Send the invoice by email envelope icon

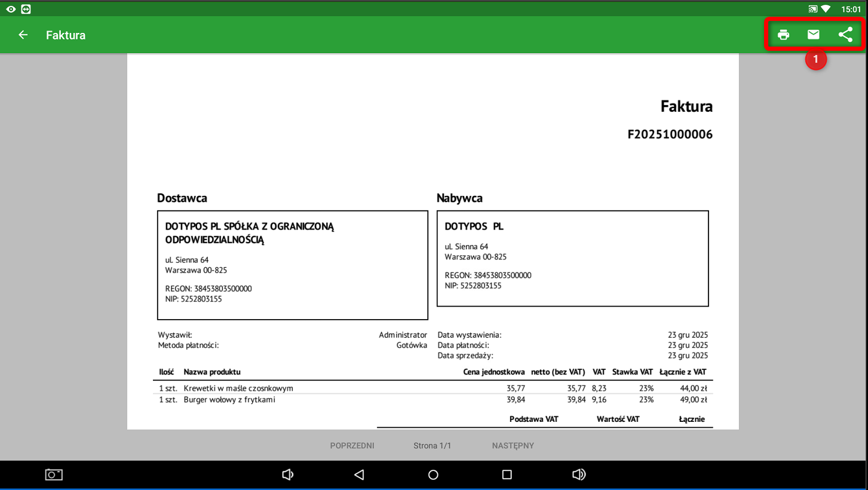tap(814, 35)
